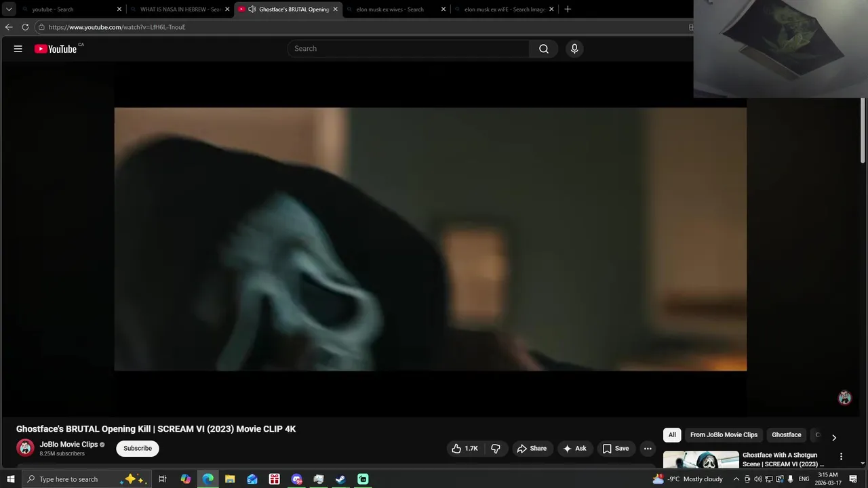Viewport: 868px width, 488px height.
Task: Click the video player to pause
Action: [x=431, y=239]
